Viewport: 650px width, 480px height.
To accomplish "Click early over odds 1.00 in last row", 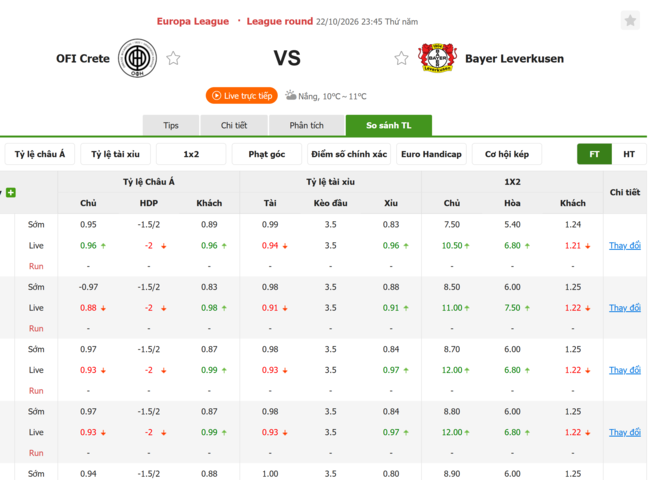I will click(x=270, y=473).
